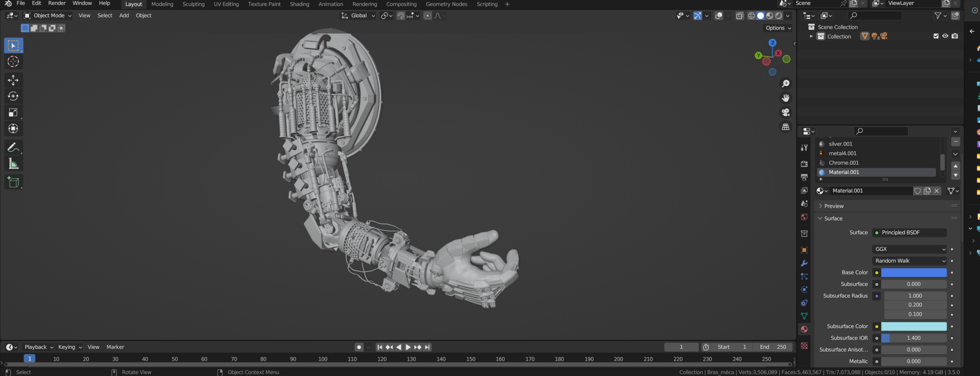Viewport: 980px width, 376px height.
Task: Choose the Add Cube tool
Action: (13, 182)
